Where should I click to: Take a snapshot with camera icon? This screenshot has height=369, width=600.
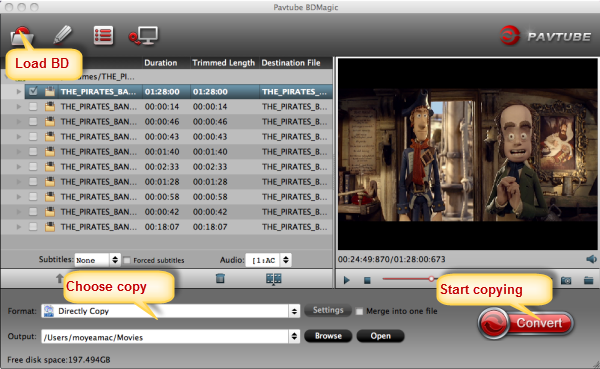566,281
